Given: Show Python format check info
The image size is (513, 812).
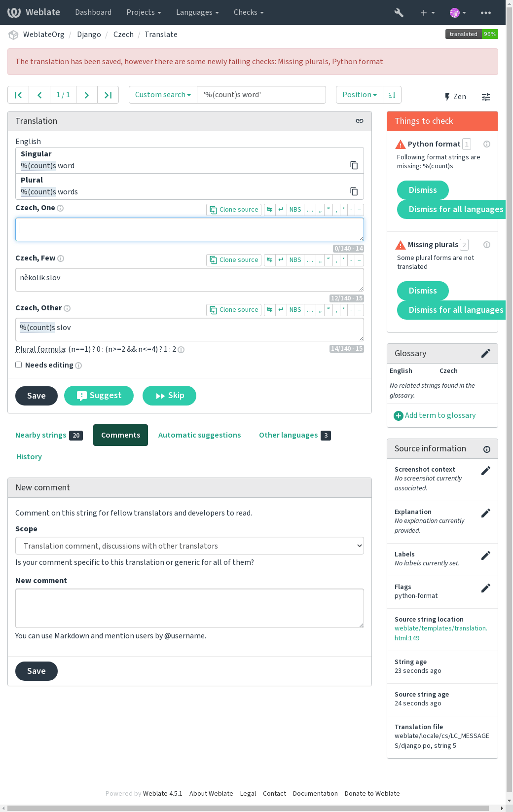Looking at the screenshot, I should pos(487,144).
